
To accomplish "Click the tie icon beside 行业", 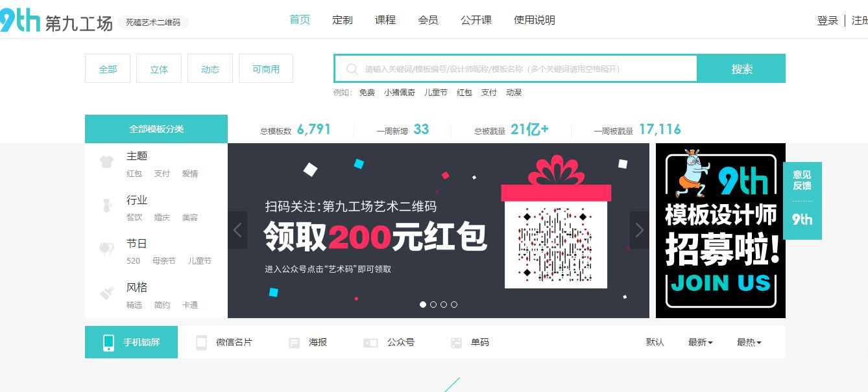I will click(107, 205).
